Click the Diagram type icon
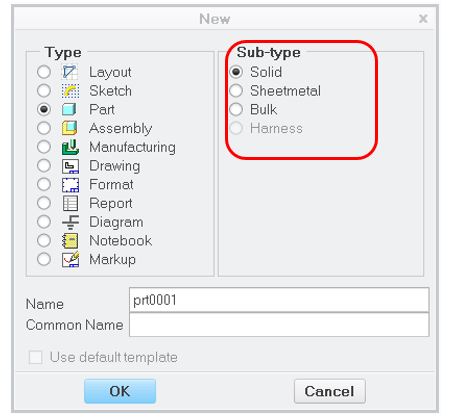The width and height of the screenshot is (449, 418). pos(70,222)
